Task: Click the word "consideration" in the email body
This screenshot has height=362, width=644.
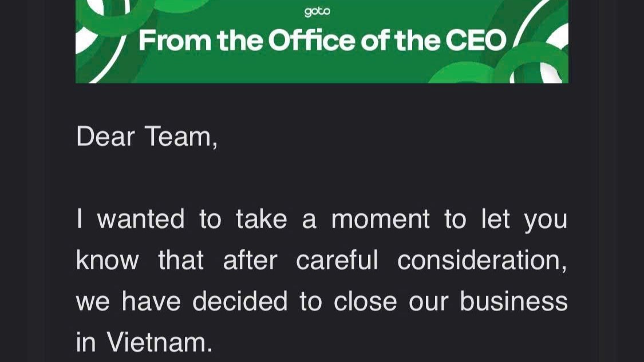Action: pyautogui.click(x=482, y=260)
